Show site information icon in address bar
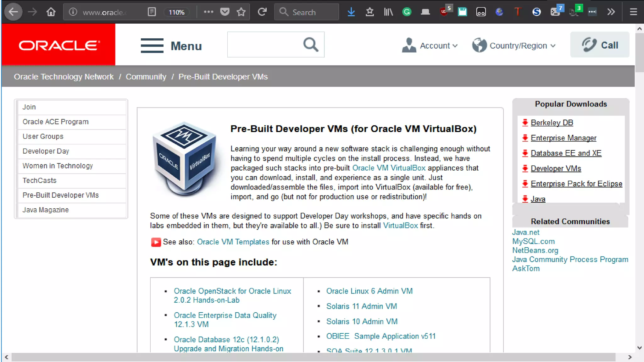Viewport: 644px width, 362px height. (x=73, y=12)
